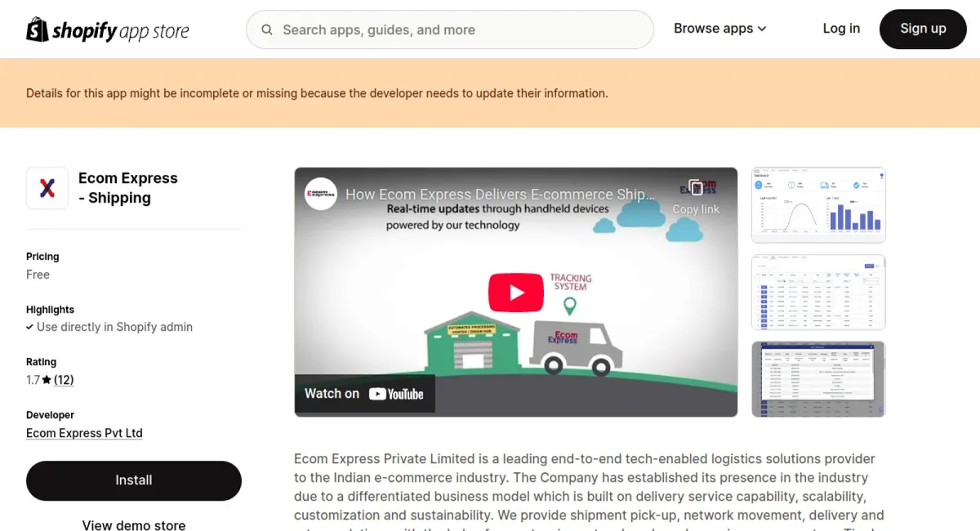
Task: Go to Shopify App Store home logo
Action: [x=108, y=30]
